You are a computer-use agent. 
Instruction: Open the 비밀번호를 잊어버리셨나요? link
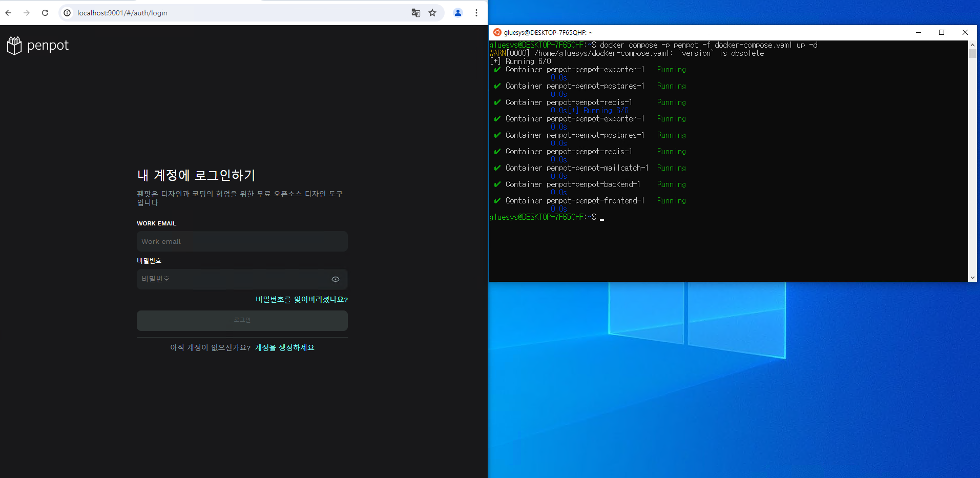(x=302, y=300)
